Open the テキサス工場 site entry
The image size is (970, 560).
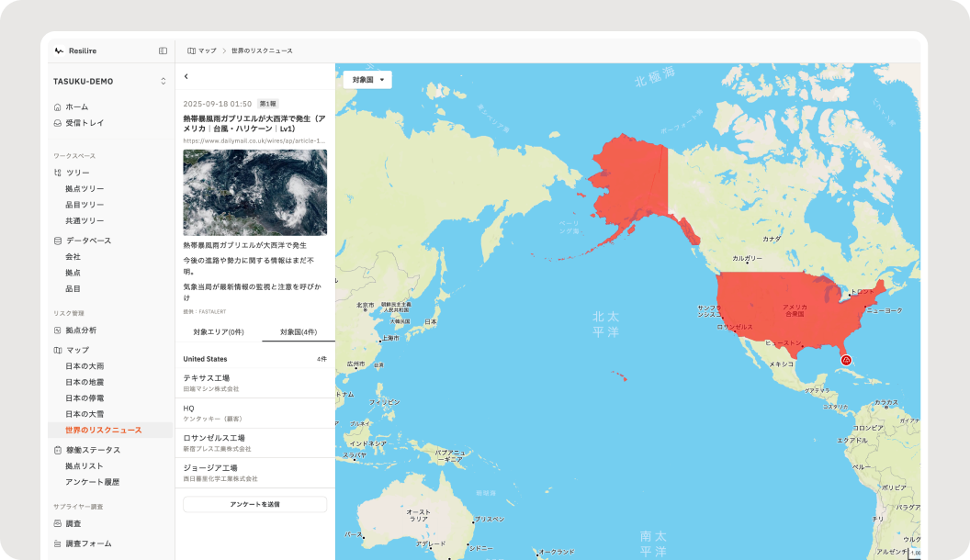tap(254, 383)
